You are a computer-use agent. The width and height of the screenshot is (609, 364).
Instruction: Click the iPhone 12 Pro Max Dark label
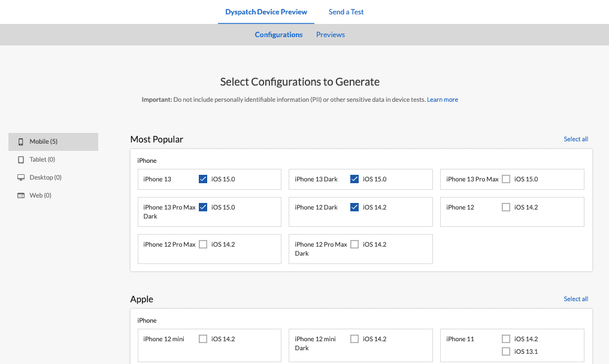(x=321, y=248)
